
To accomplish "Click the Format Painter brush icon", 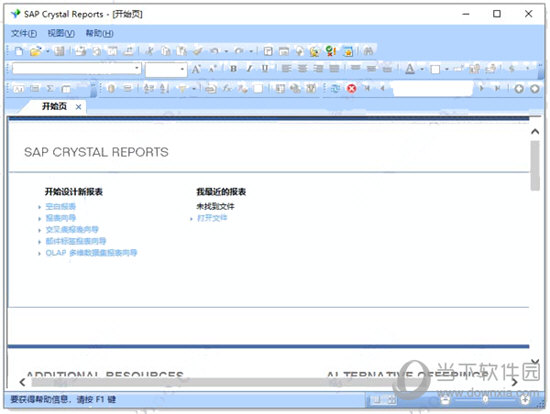I will pos(197,51).
